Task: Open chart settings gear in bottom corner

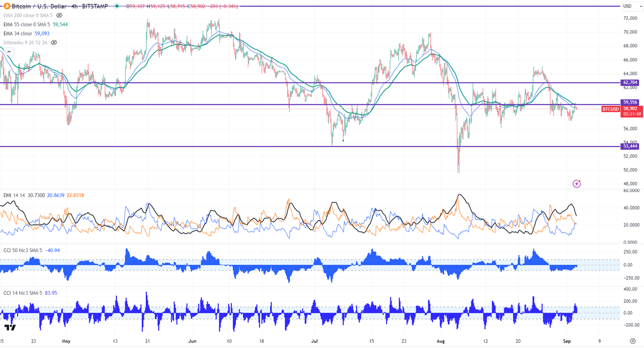Action: click(x=633, y=341)
